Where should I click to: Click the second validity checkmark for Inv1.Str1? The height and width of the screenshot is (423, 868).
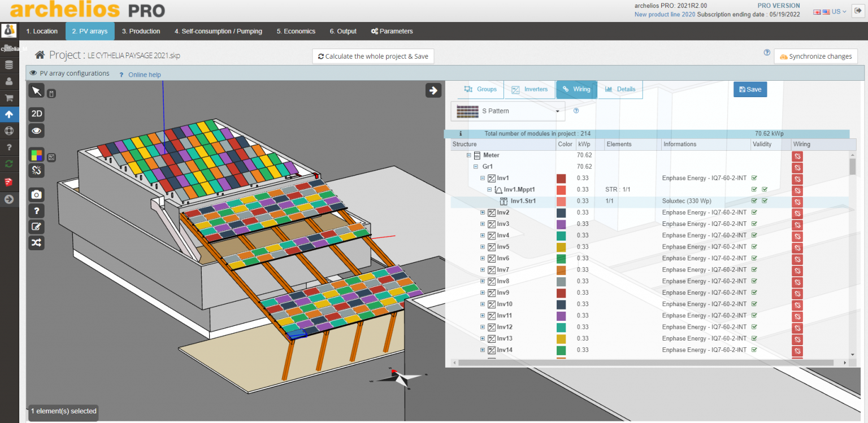[x=765, y=200]
